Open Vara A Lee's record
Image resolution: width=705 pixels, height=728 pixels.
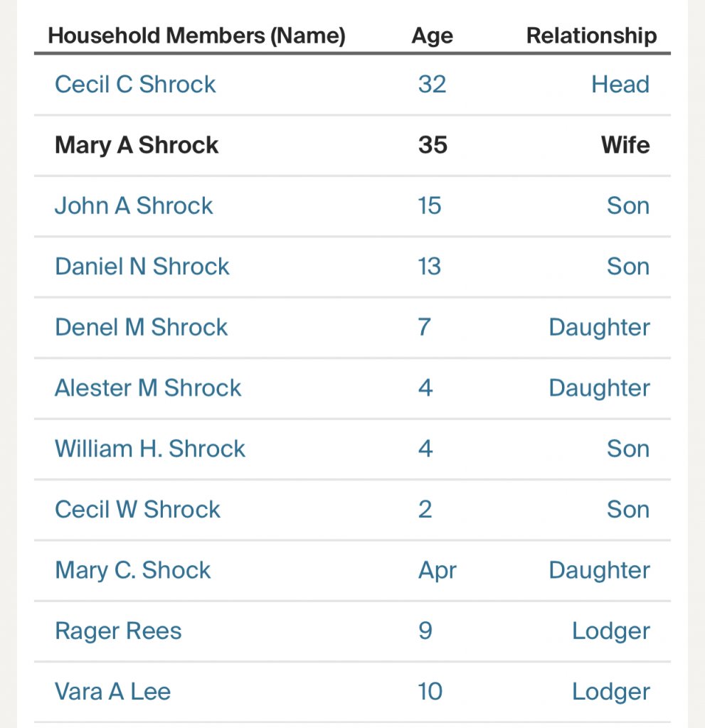tap(112, 692)
